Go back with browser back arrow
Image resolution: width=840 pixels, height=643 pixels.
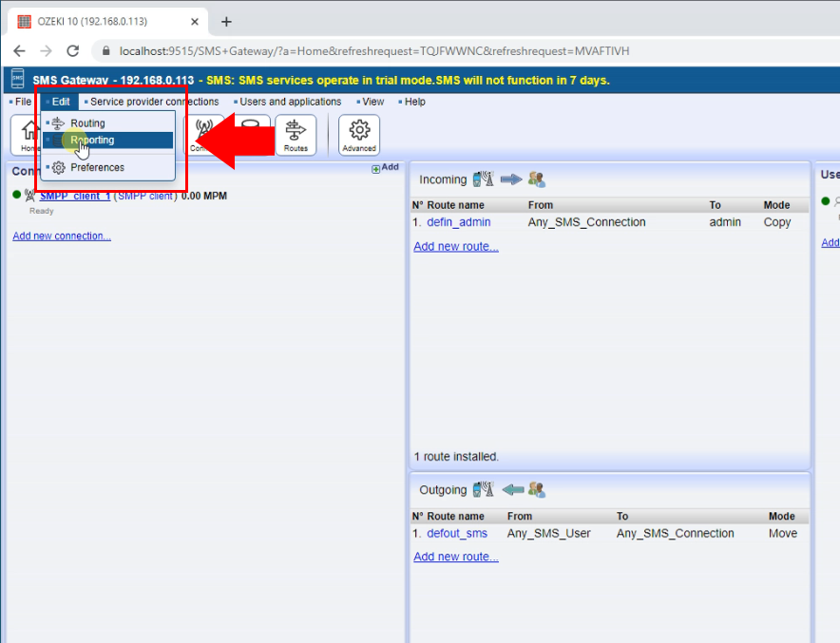click(19, 51)
